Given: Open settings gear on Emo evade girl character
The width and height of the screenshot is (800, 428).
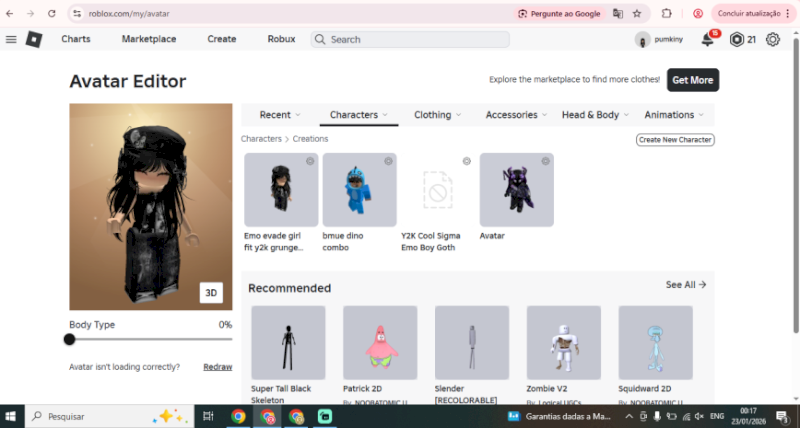Looking at the screenshot, I should (310, 161).
